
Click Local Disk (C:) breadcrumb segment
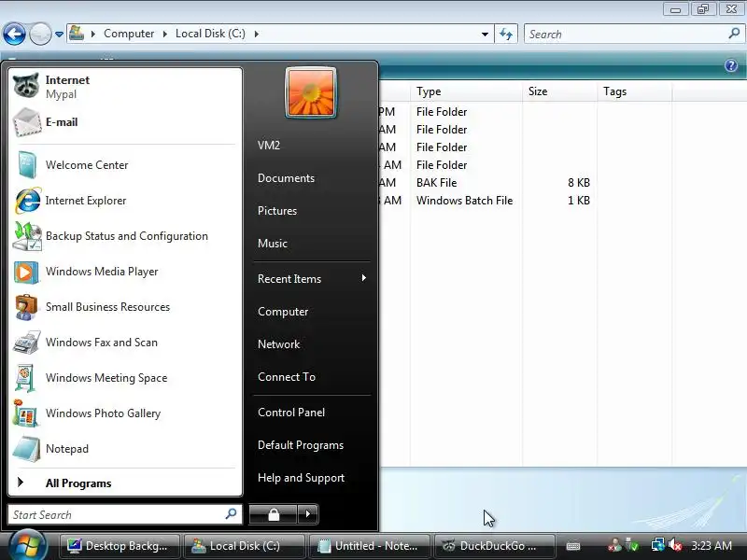click(x=210, y=34)
